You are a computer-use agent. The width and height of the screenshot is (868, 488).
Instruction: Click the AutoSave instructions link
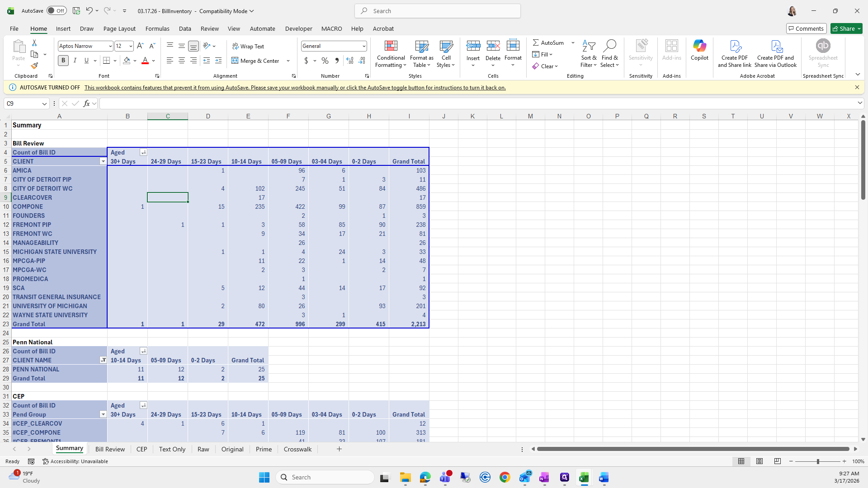tap(295, 88)
